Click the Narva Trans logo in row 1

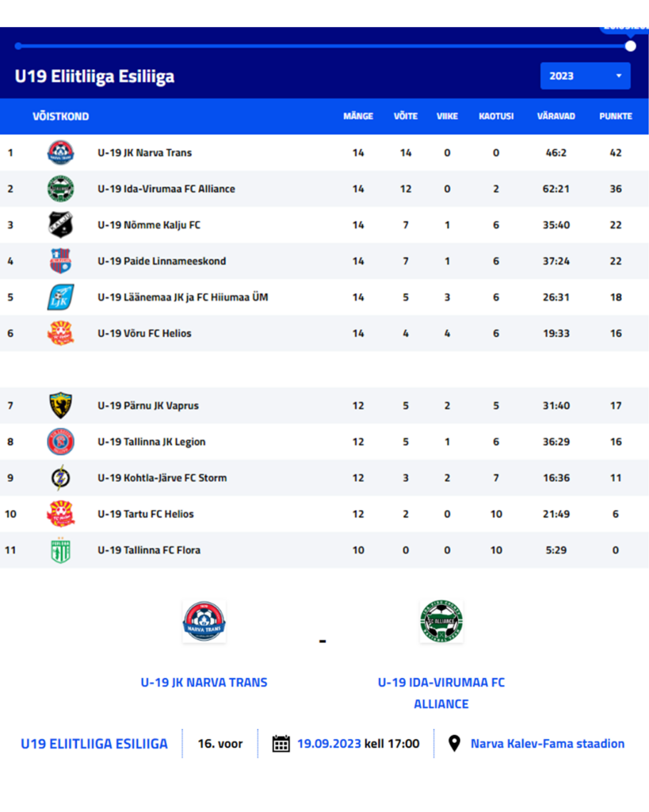60,152
